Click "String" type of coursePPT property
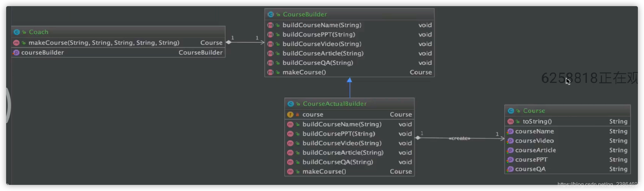This screenshot has width=644, height=191. click(618, 160)
